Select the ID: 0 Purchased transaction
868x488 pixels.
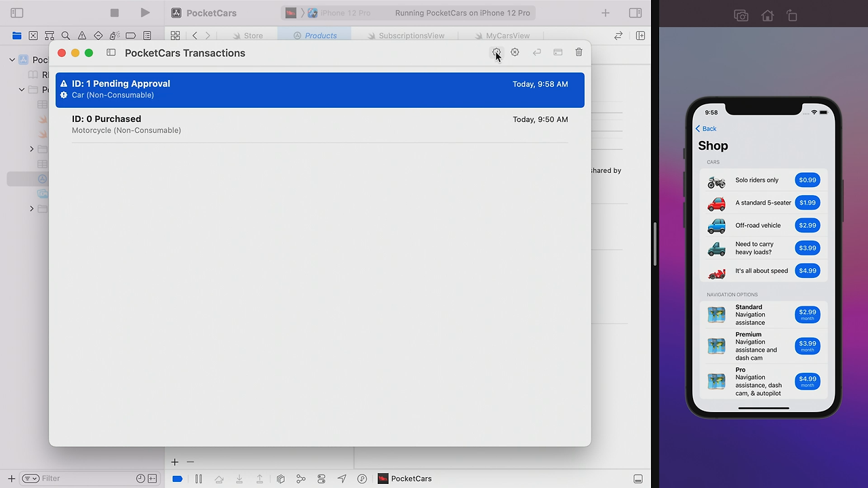pyautogui.click(x=320, y=125)
